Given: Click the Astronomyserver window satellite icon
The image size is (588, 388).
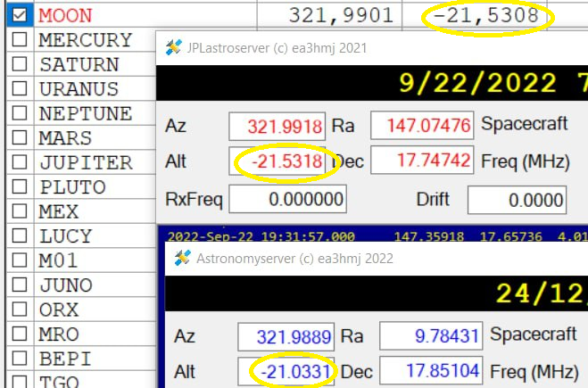Looking at the screenshot, I should (183, 258).
